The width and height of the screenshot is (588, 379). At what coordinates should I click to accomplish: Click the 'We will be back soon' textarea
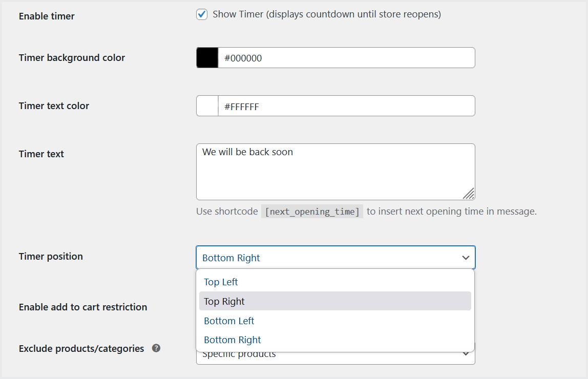(x=335, y=172)
